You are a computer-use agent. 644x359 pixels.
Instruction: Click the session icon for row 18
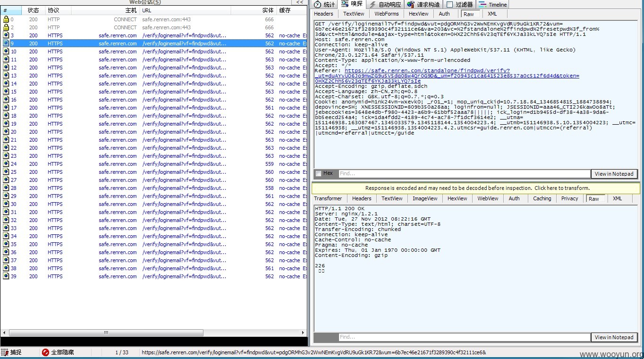(6, 116)
